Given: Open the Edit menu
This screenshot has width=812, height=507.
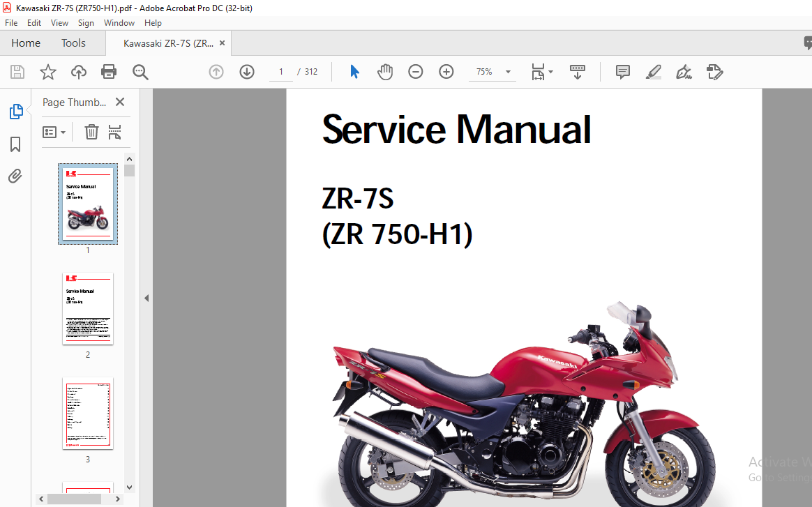Looking at the screenshot, I should click(x=34, y=23).
